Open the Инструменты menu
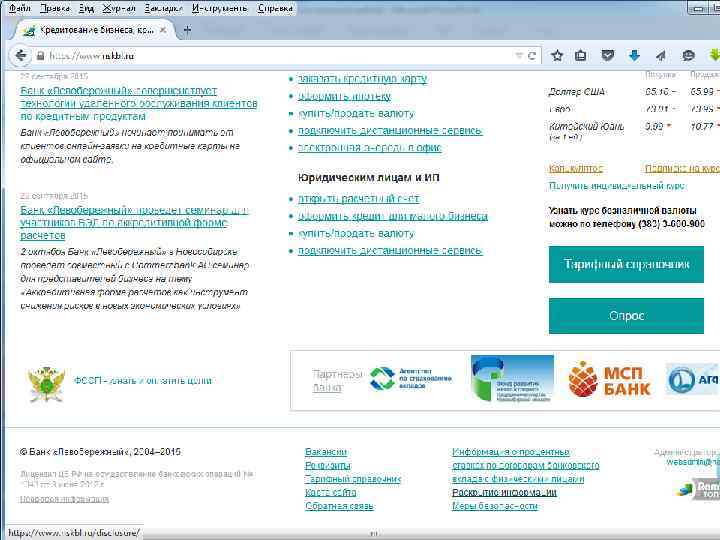Screen dimensions: 720x540 pos(219,8)
